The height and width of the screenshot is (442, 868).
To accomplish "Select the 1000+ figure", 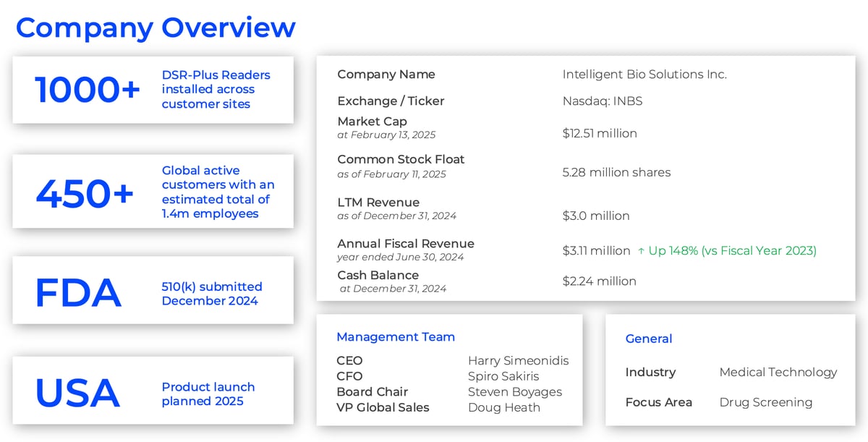I will click(88, 90).
